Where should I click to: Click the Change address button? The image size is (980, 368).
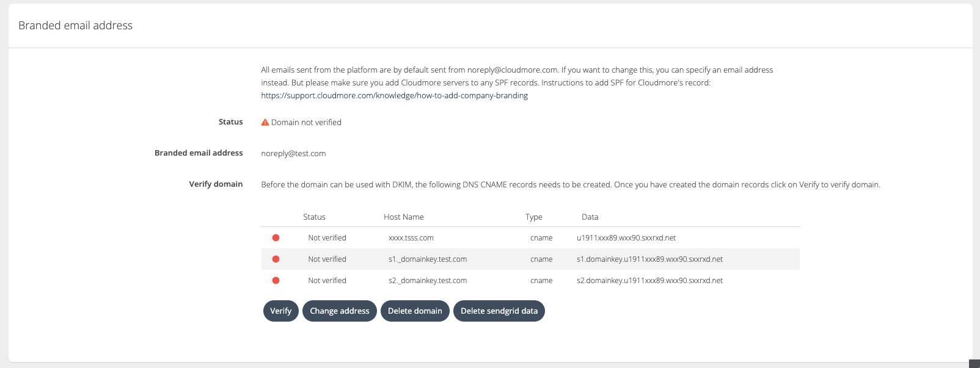pyautogui.click(x=339, y=311)
